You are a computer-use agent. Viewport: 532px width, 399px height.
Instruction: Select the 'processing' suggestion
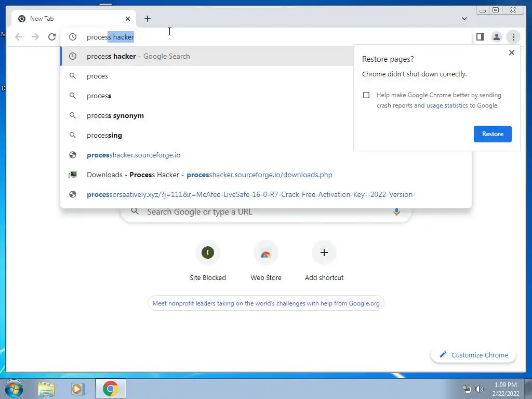207,135
